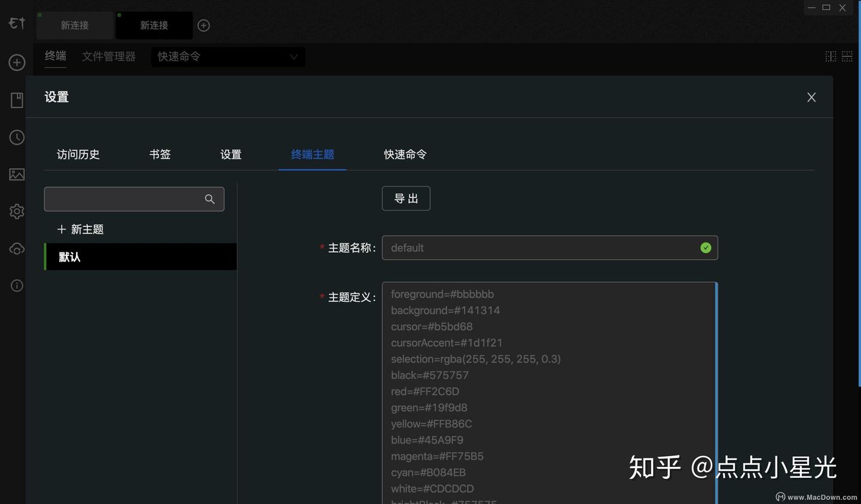Maximize the application window
This screenshot has width=861, height=504.
click(826, 8)
